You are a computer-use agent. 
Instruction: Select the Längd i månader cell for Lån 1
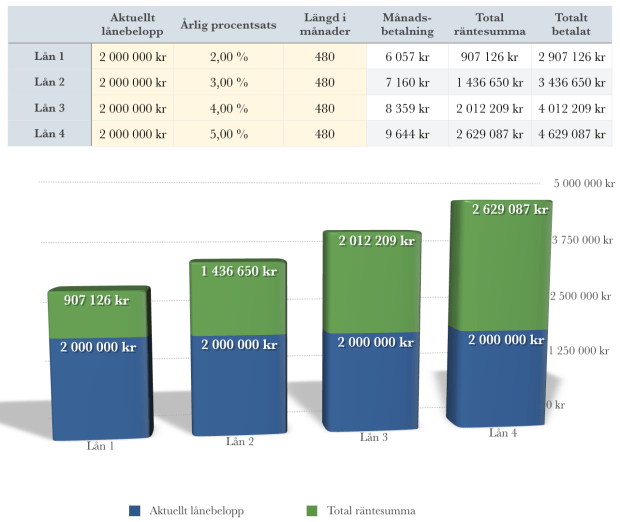(324, 58)
